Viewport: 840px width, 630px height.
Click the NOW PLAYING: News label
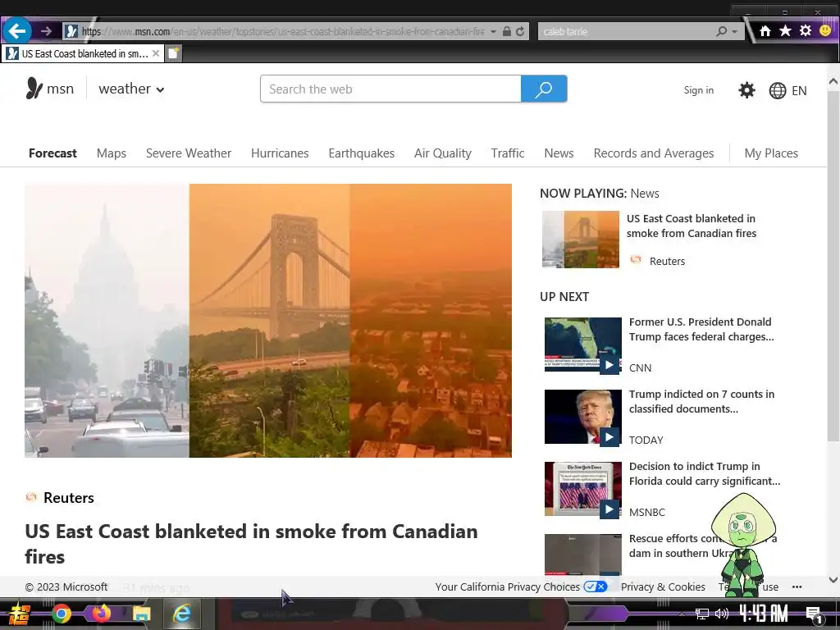(599, 194)
